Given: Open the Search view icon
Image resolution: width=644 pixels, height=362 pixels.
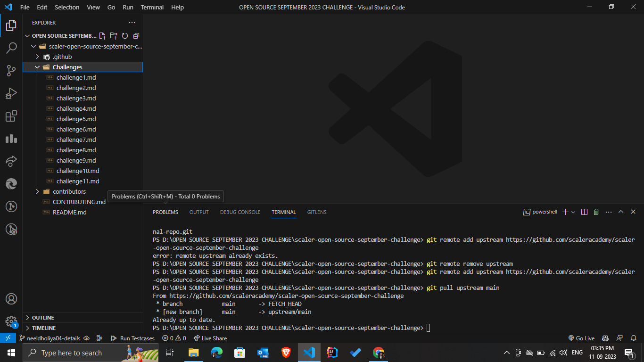Looking at the screenshot, I should 11,48.
